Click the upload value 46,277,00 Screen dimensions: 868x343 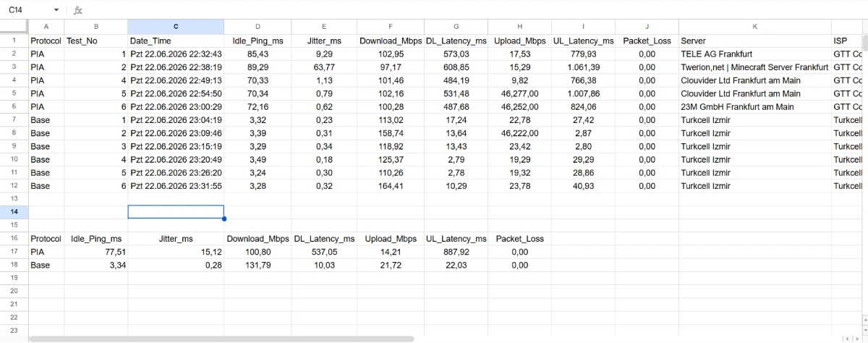click(x=520, y=93)
